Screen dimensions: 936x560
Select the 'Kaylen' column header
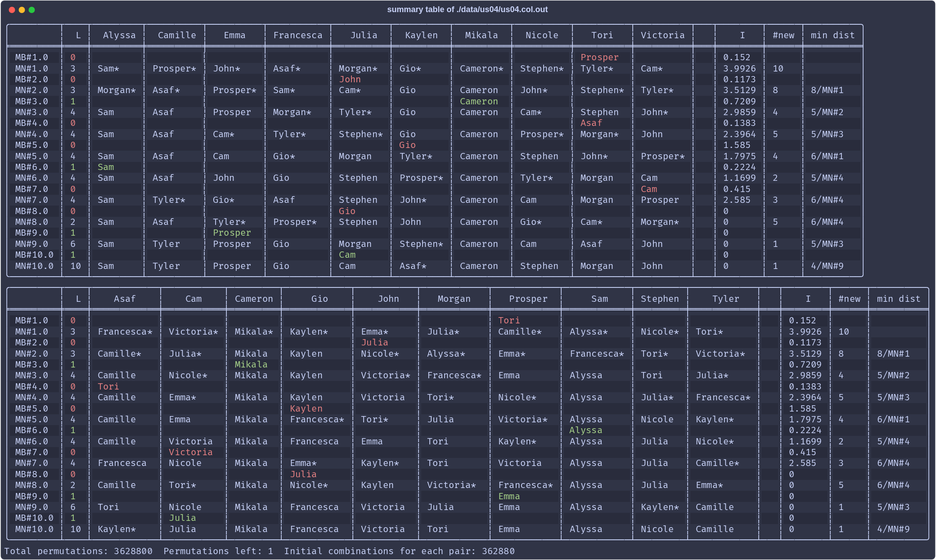(x=421, y=35)
